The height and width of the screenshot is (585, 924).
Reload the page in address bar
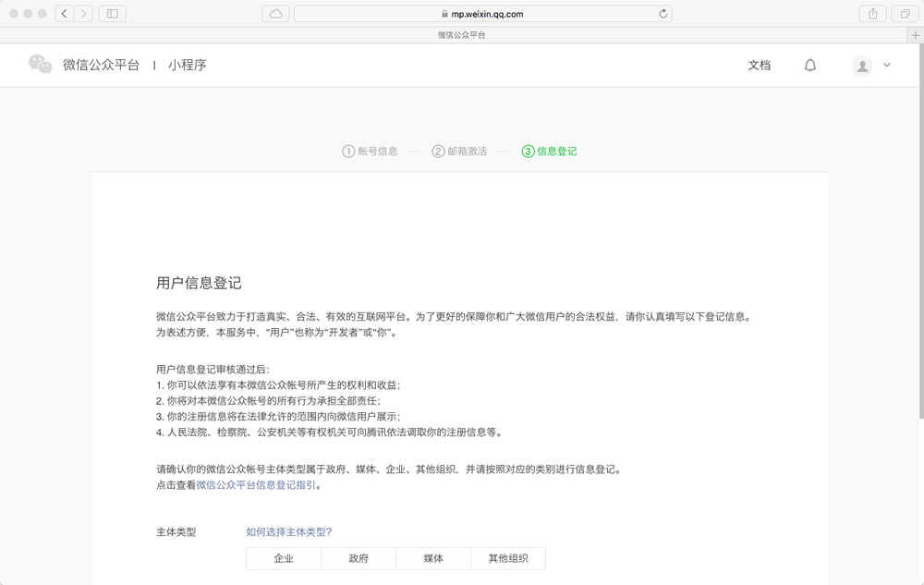663,14
